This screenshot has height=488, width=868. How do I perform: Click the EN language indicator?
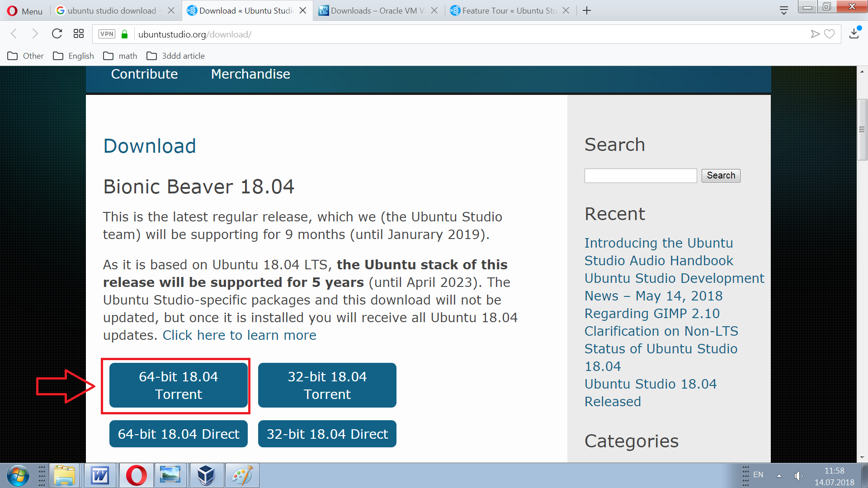pyautogui.click(x=758, y=475)
